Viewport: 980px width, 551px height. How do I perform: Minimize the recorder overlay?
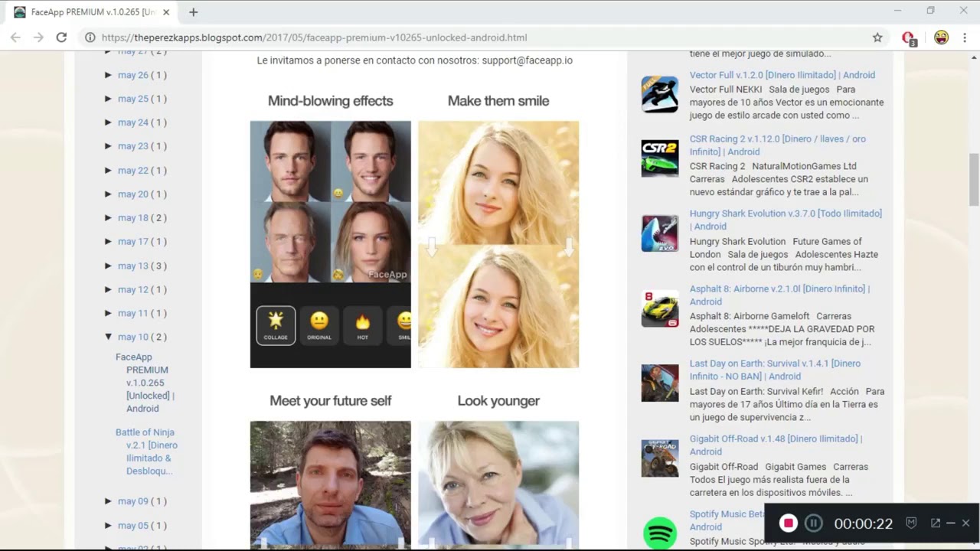pos(951,523)
